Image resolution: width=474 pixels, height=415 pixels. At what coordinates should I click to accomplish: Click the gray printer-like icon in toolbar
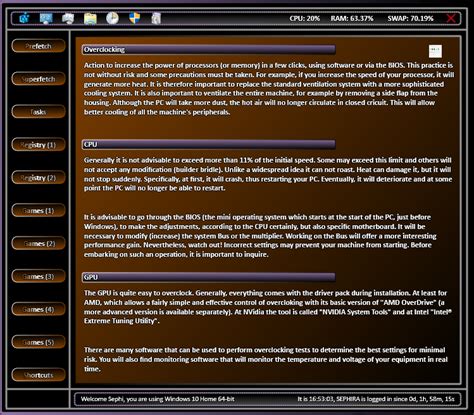[68, 18]
